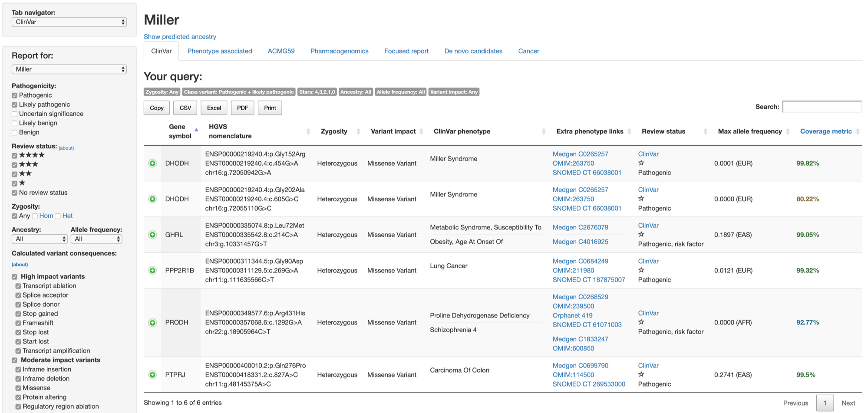This screenshot has width=868, height=413.
Task: Open the Cancer tab
Action: (529, 51)
